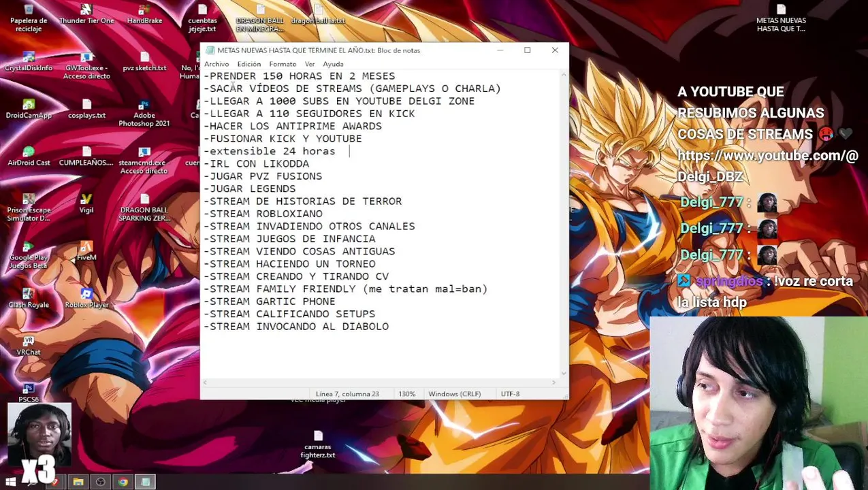The image size is (868, 490).
Task: Launch the FiveM desktop shortcut
Action: tap(86, 251)
